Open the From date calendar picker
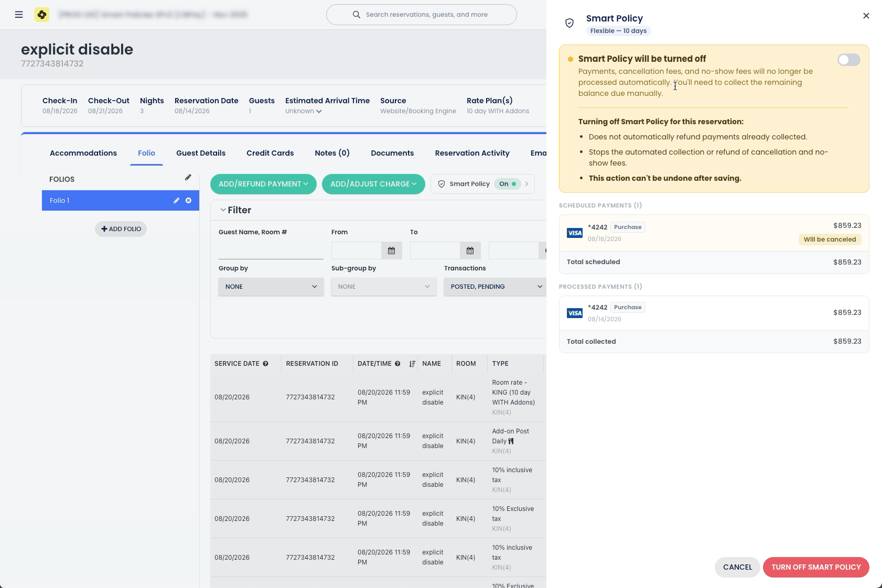 [x=391, y=251]
